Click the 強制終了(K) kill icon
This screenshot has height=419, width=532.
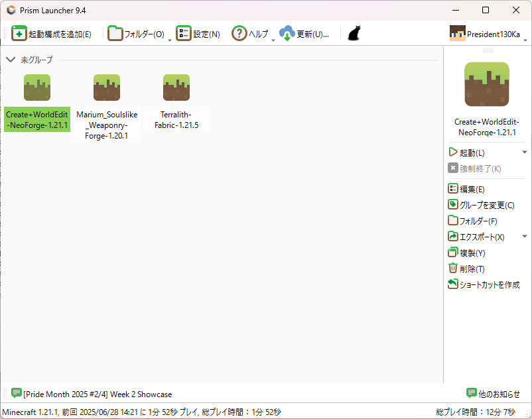[453, 168]
